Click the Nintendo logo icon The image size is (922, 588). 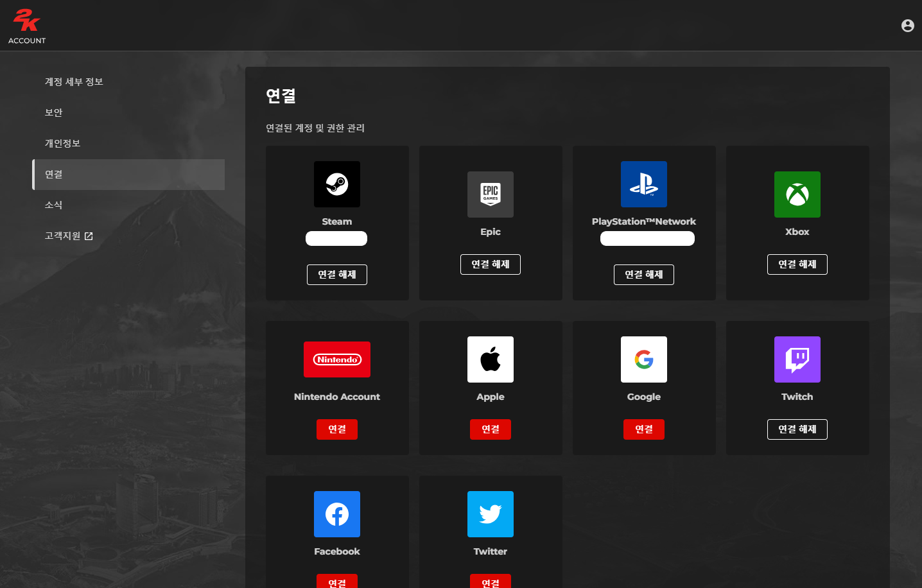click(x=337, y=359)
